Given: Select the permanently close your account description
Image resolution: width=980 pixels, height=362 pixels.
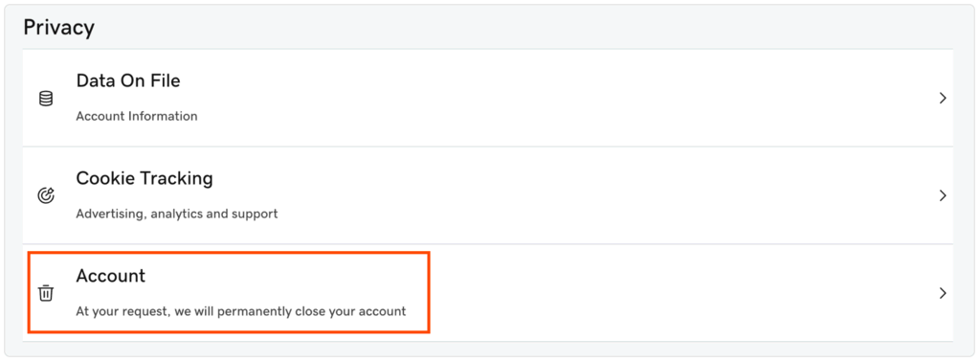Looking at the screenshot, I should point(241,311).
